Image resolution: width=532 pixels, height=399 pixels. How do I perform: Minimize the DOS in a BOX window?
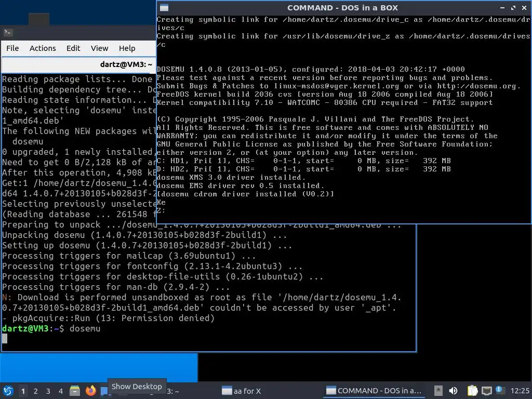(502, 8)
